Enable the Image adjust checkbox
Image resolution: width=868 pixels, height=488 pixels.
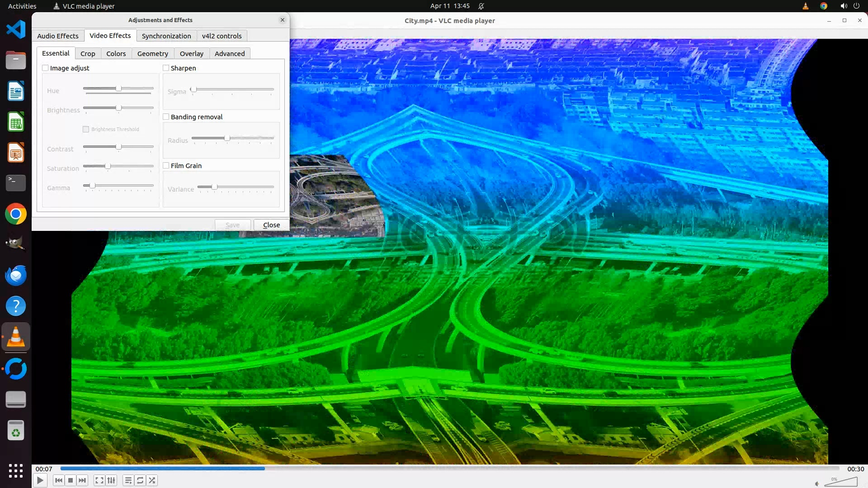45,68
